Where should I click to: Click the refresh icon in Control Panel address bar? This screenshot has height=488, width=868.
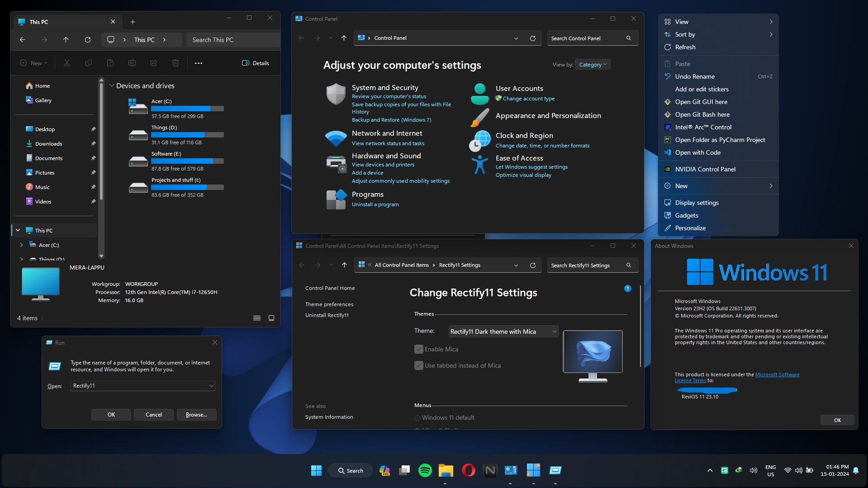tap(533, 38)
